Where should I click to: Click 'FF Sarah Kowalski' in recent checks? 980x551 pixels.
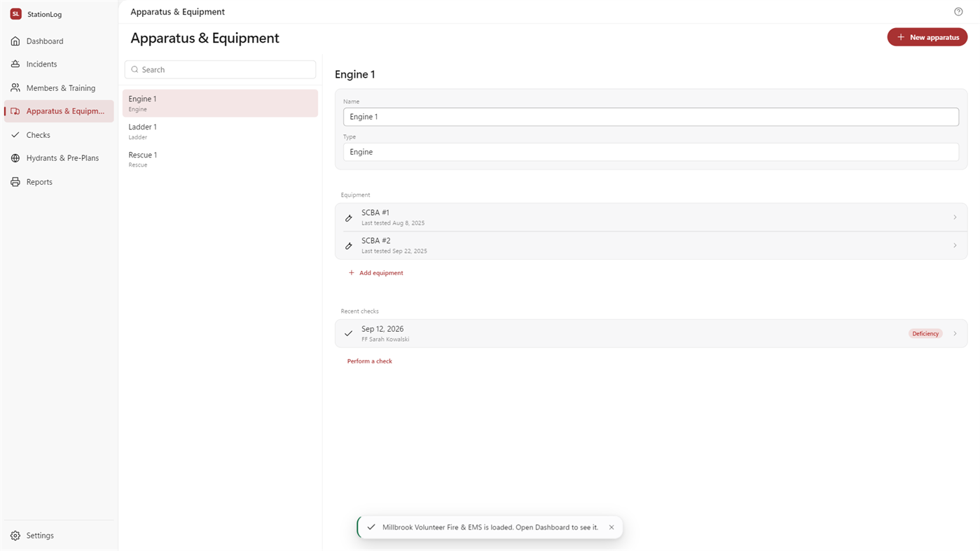pyautogui.click(x=385, y=340)
